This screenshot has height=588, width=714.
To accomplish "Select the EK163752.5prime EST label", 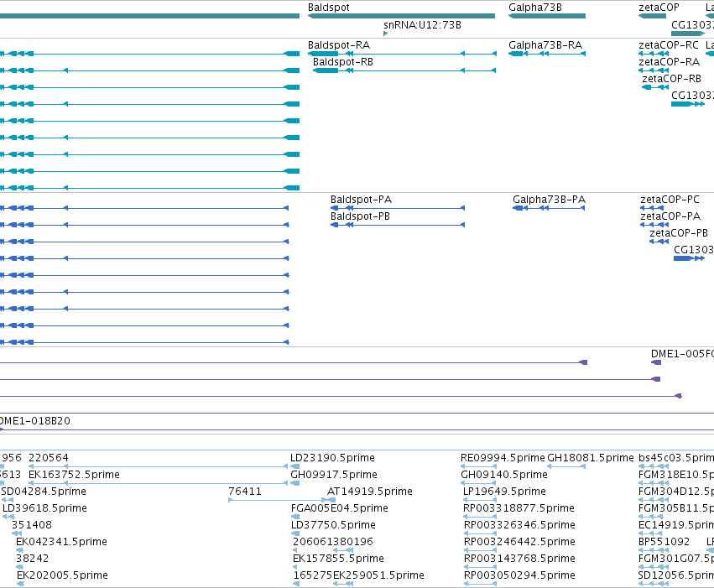I will coord(74,475).
